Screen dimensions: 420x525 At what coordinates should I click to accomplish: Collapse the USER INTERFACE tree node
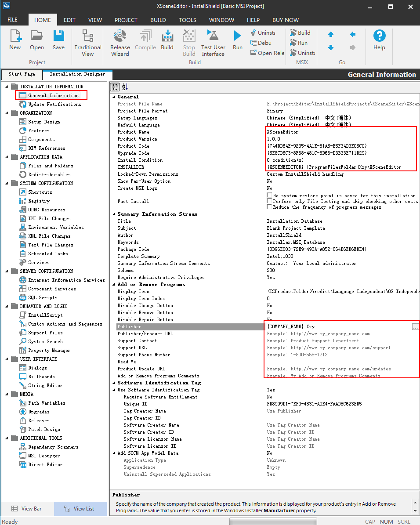pyautogui.click(x=7, y=359)
